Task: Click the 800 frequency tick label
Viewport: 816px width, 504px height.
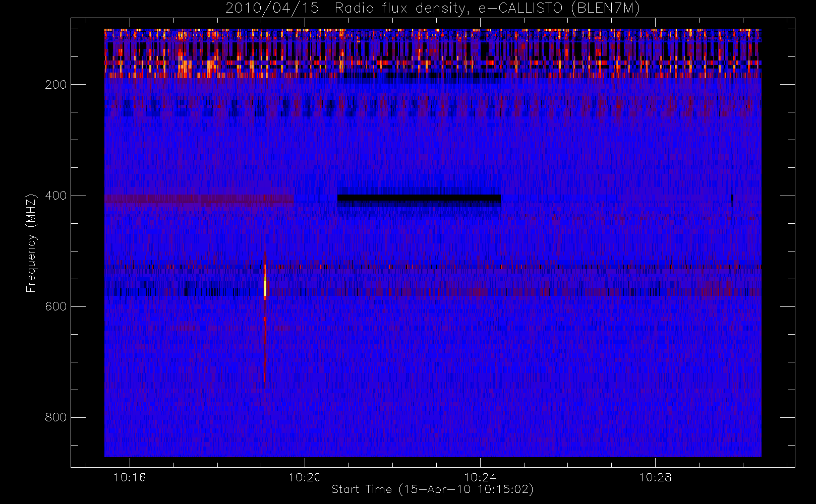Action: (x=55, y=417)
